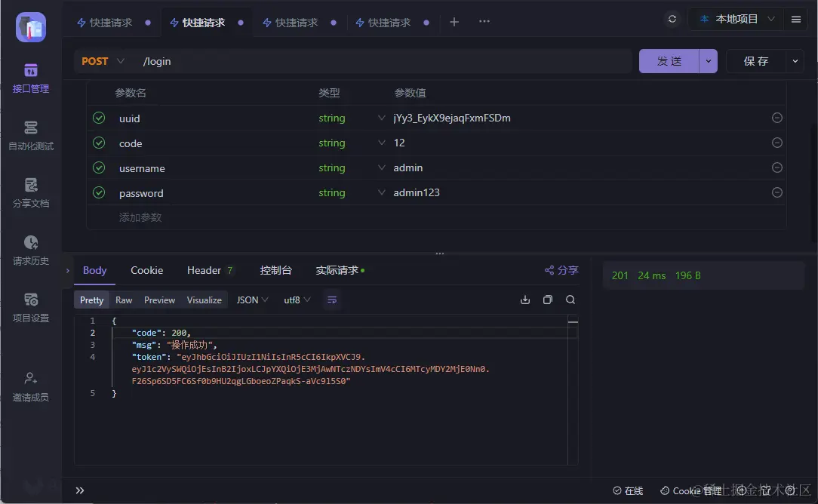Viewport: 818px width, 504px height.
Task: Open the POST method dropdown
Action: coord(103,61)
